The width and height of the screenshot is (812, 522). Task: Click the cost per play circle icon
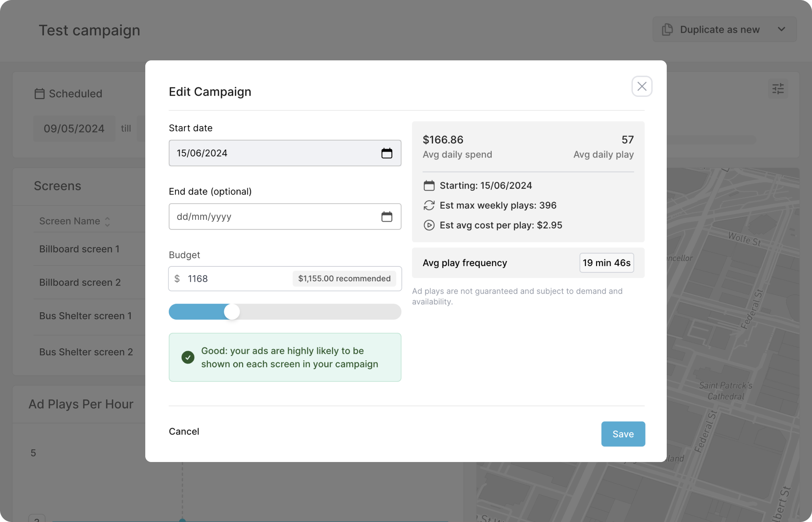coord(429,225)
